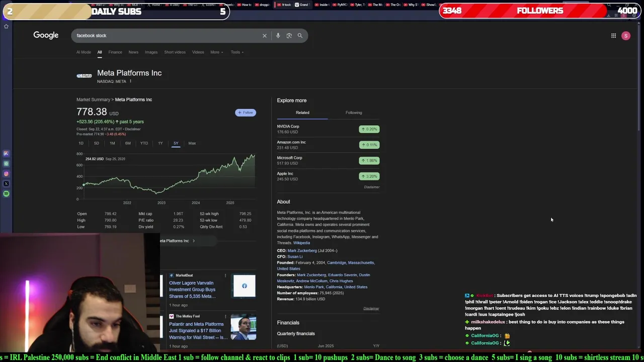Viewport: 644px width, 362px height.
Task: Click the Market Summary breadcrumb
Action: pos(93,100)
